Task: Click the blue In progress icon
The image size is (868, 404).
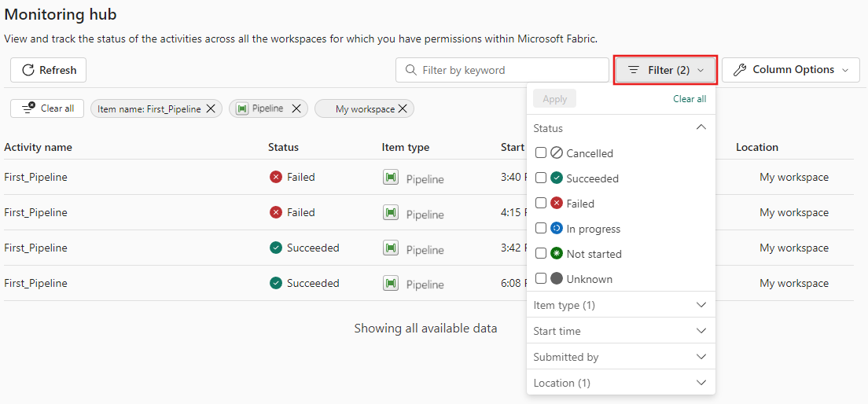Action: tap(557, 229)
